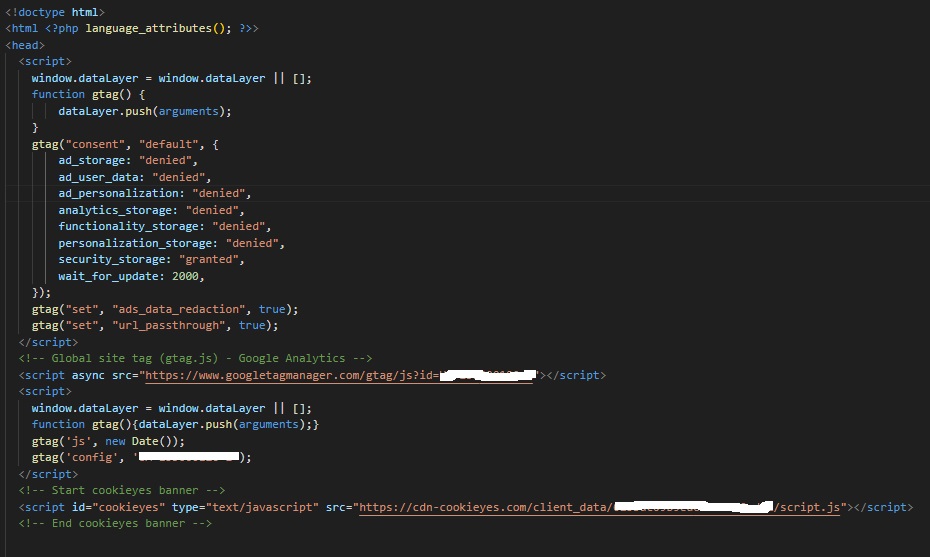Screen dimensions: 930x557
Task: Click the Global site tag comment
Action: pyautogui.click(x=195, y=358)
